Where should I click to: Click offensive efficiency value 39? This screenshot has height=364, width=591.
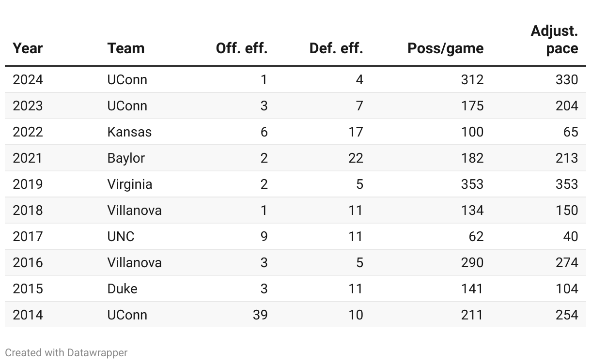[x=260, y=315]
